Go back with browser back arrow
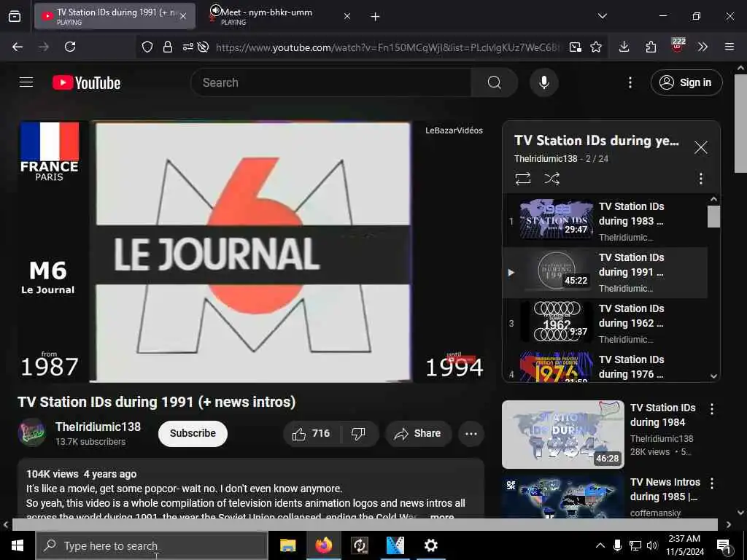 point(18,47)
